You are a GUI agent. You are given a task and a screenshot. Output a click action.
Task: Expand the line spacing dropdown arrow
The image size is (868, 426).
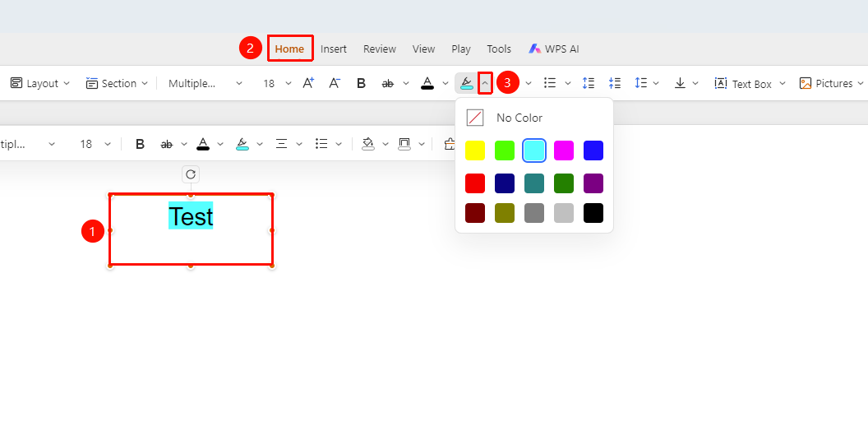coord(656,83)
